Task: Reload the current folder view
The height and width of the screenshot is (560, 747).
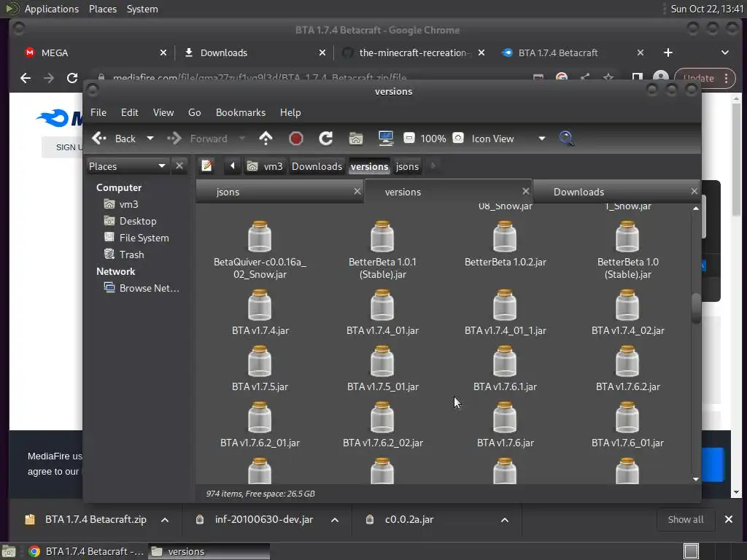Action: click(x=325, y=139)
